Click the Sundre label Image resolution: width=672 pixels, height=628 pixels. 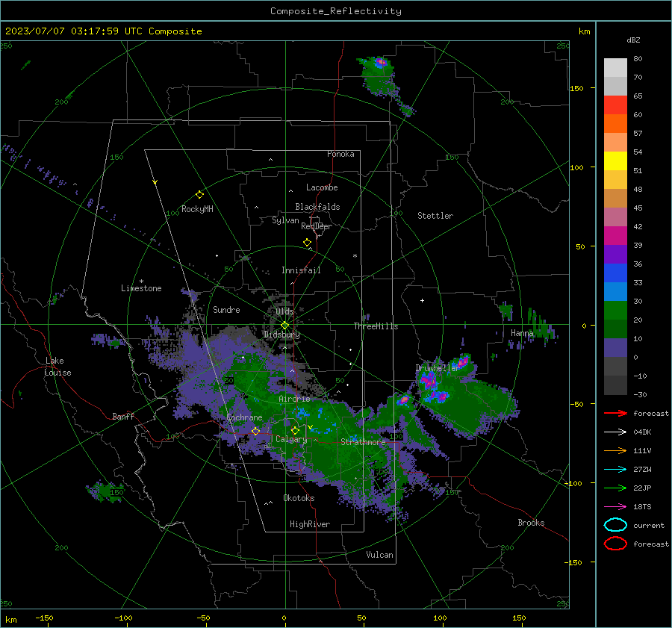[226, 310]
